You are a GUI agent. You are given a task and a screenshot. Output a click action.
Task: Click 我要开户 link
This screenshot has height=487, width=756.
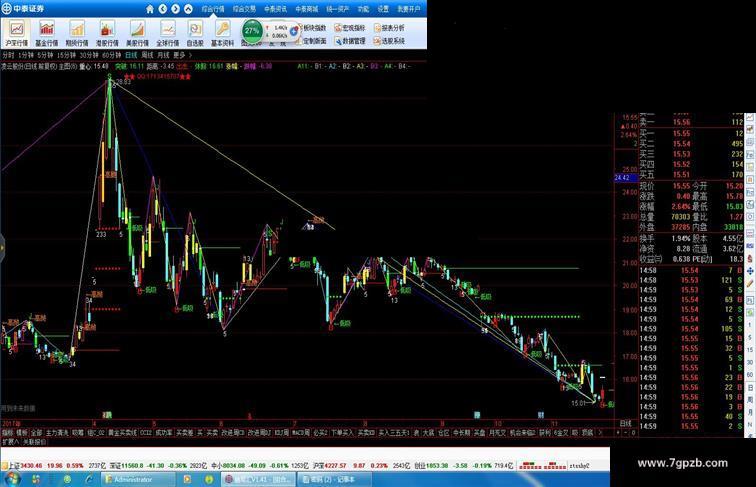pyautogui.click(x=409, y=9)
